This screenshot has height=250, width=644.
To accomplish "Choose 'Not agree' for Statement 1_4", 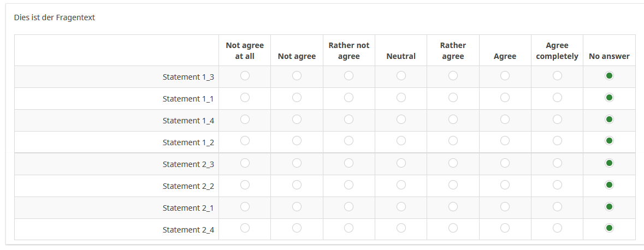I will [x=297, y=120].
